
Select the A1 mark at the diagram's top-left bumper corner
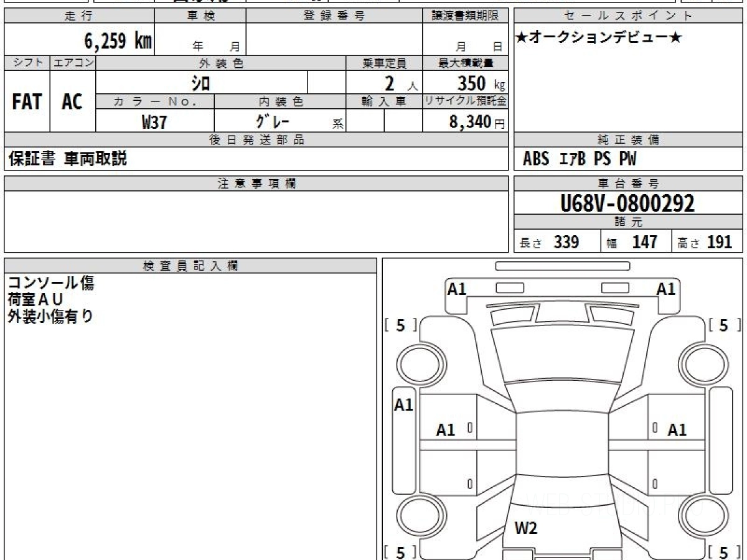tap(457, 289)
